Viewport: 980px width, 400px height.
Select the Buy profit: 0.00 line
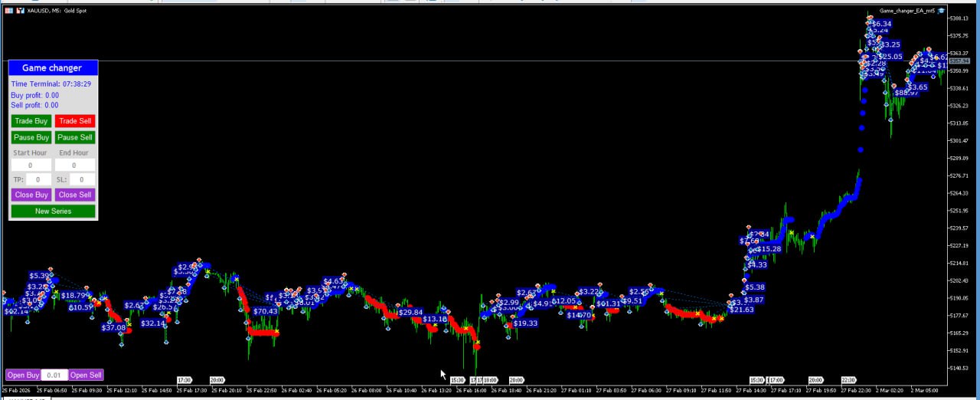coord(34,96)
